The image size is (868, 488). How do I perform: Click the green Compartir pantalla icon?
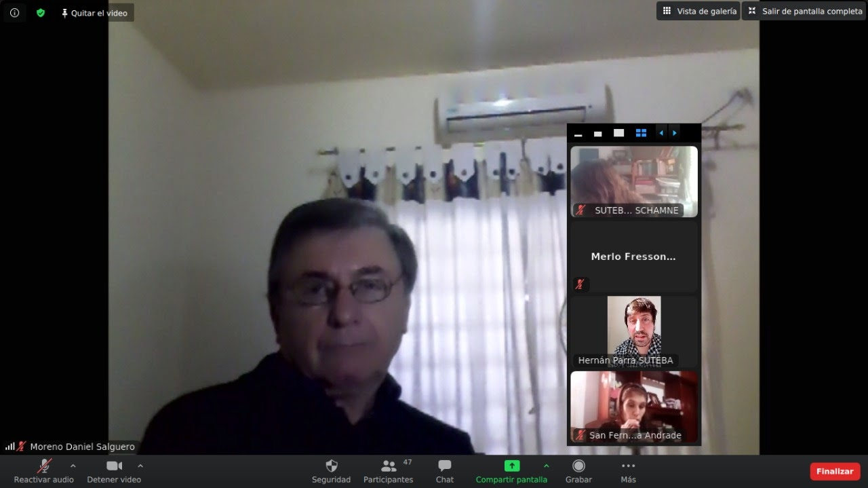tap(511, 466)
